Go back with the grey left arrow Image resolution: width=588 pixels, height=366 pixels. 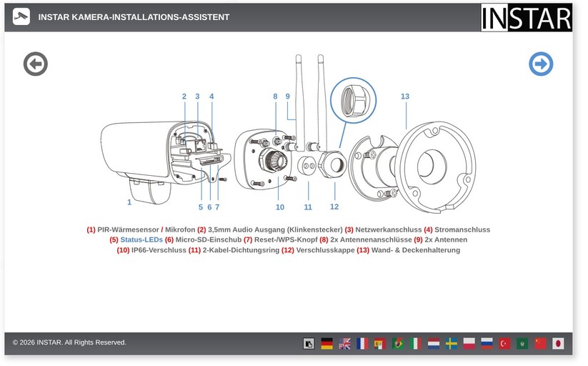pyautogui.click(x=36, y=64)
